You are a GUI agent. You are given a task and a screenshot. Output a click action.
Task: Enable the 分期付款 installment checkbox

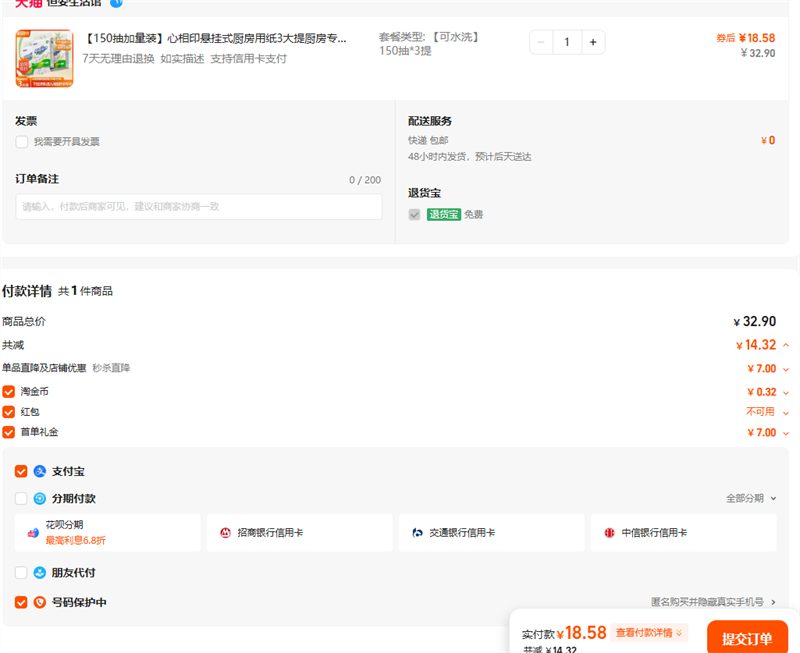pyautogui.click(x=21, y=498)
